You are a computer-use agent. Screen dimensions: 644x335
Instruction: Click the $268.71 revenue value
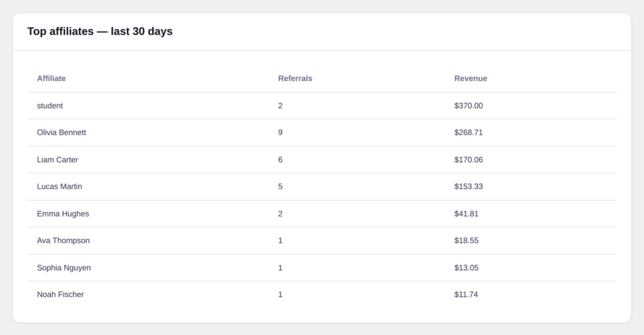click(469, 132)
